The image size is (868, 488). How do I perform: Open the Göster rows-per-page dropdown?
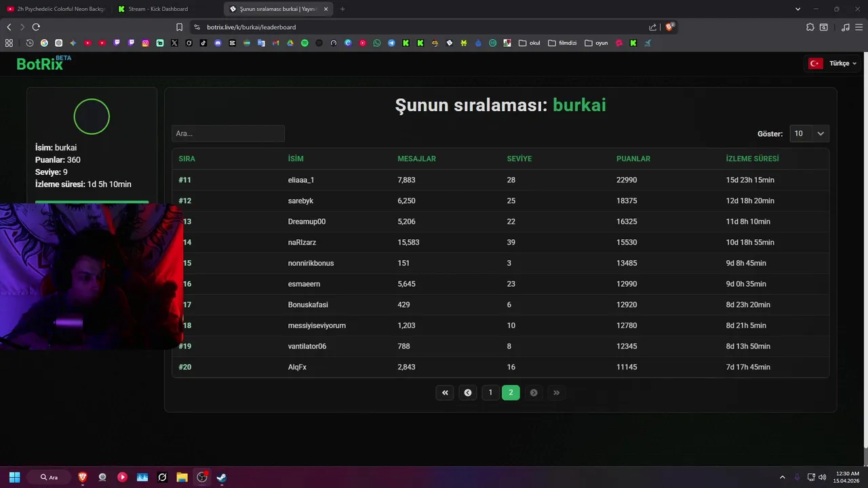tap(809, 134)
